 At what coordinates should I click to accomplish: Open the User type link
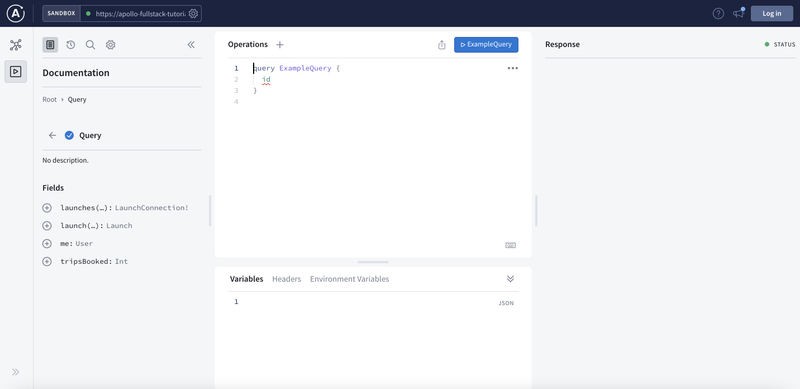(x=84, y=244)
